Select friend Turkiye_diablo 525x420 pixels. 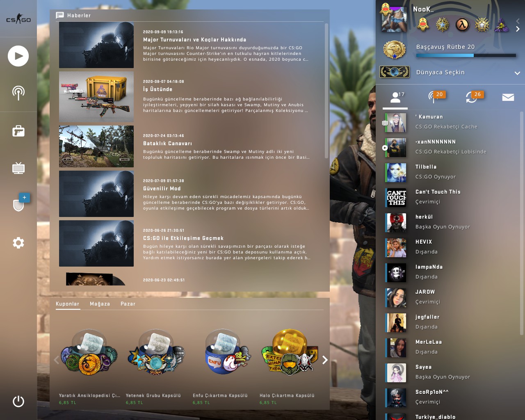(x=451, y=415)
